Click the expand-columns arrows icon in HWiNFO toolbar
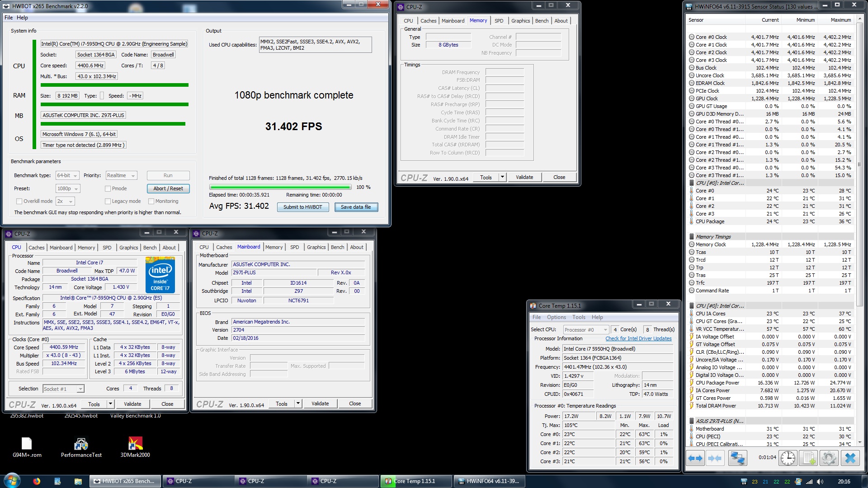Image resolution: width=868 pixels, height=488 pixels. tap(695, 458)
